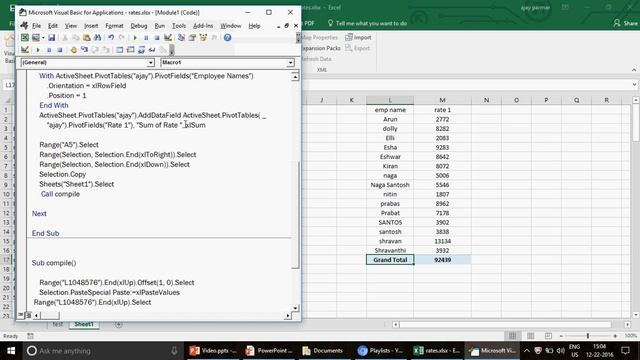Open the Project Explorer icon

point(181,38)
